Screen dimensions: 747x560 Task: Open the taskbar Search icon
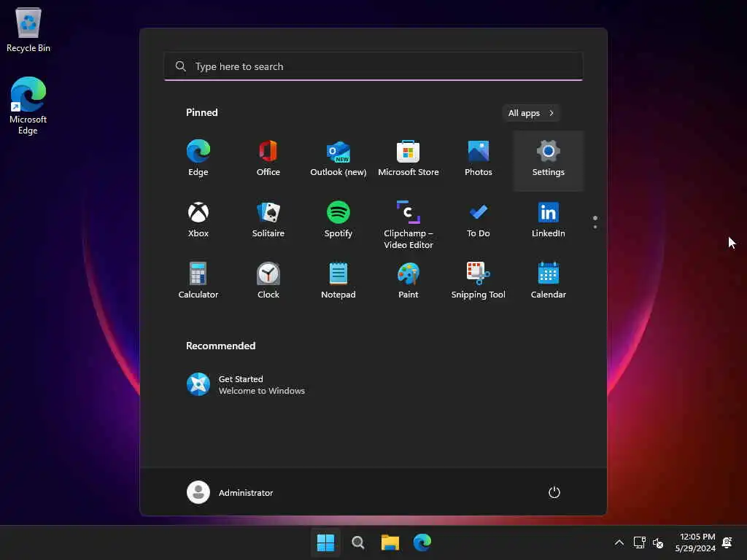click(x=358, y=542)
